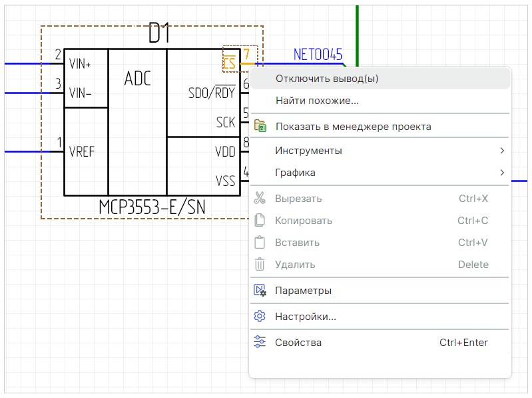Click the Графика submenu arrow
This screenshot has height=398, width=532.
coord(502,173)
